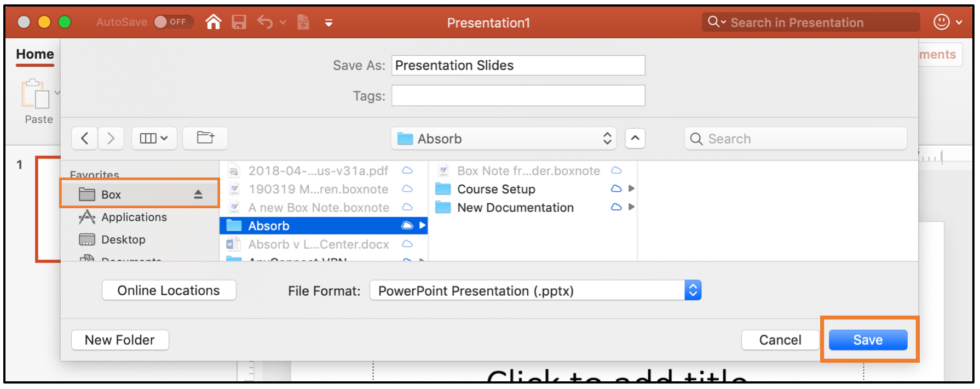Click the cloud icon beside A new Box Note
The height and width of the screenshot is (389, 980).
click(x=407, y=207)
